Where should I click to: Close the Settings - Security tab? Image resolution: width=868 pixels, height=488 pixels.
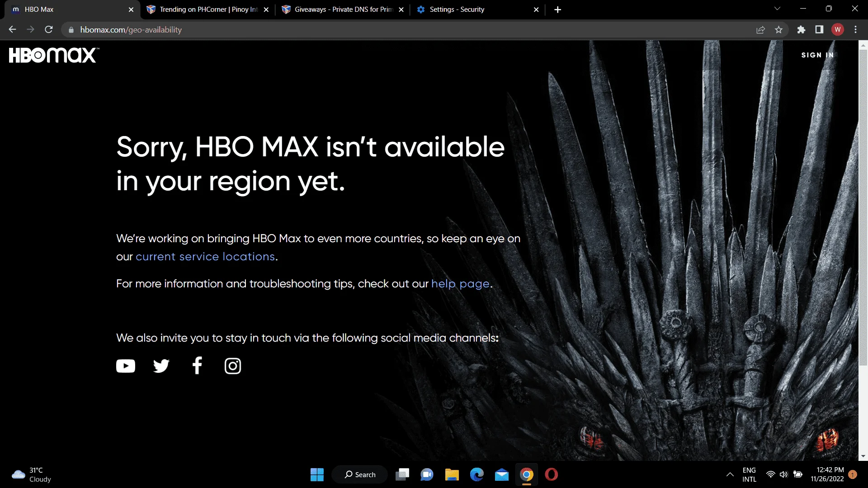point(536,9)
